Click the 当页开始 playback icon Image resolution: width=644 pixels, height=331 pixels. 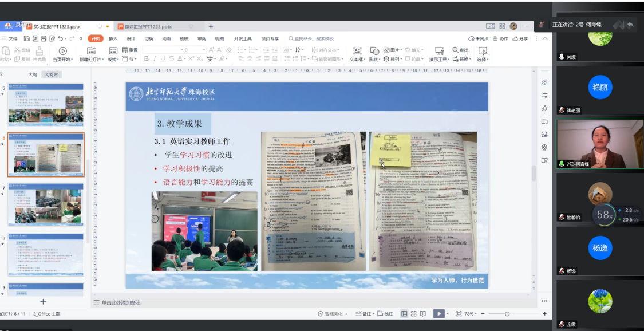[63, 50]
